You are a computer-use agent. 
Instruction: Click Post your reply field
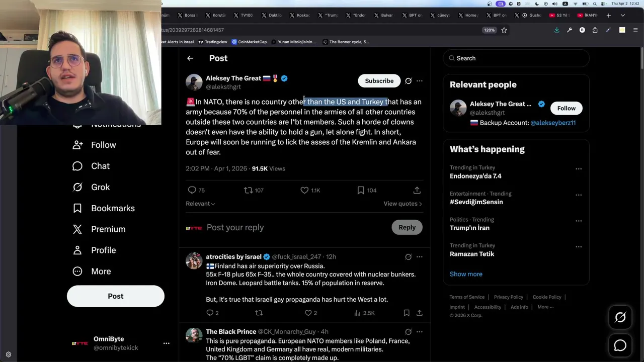coord(297,228)
